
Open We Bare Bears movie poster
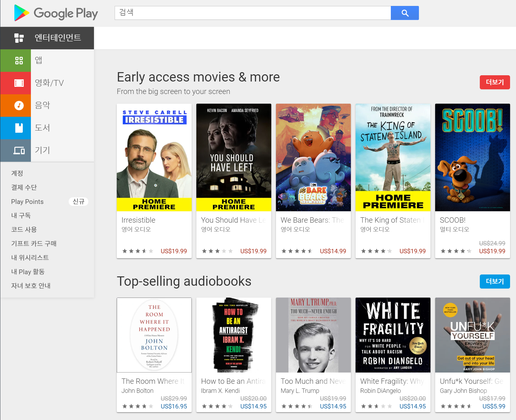pos(313,157)
